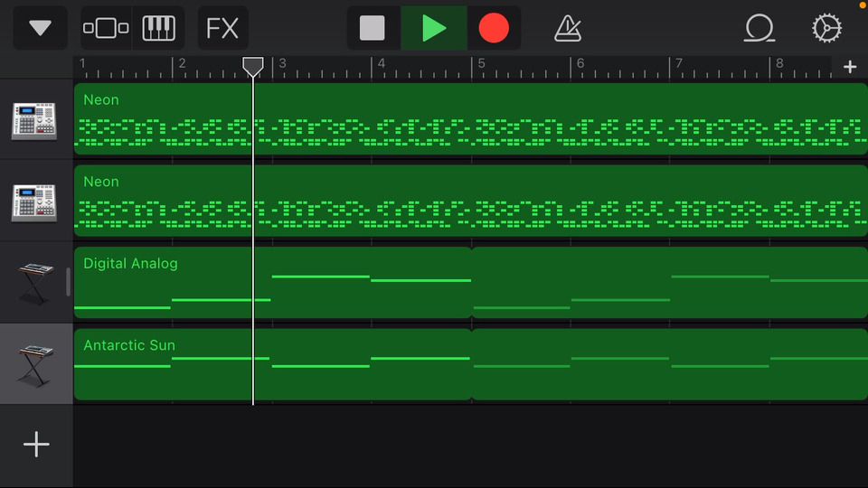Open the FX effects panel
This screenshot has height=488, width=868.
click(222, 28)
